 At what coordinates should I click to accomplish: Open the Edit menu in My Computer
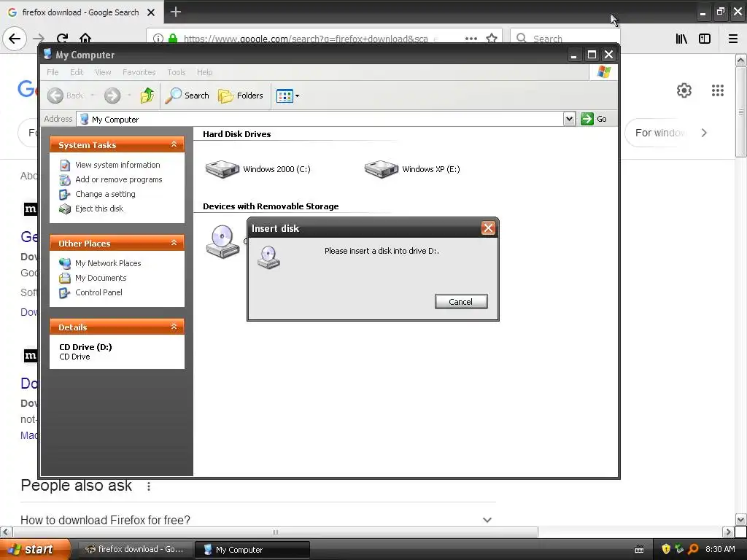tap(77, 72)
